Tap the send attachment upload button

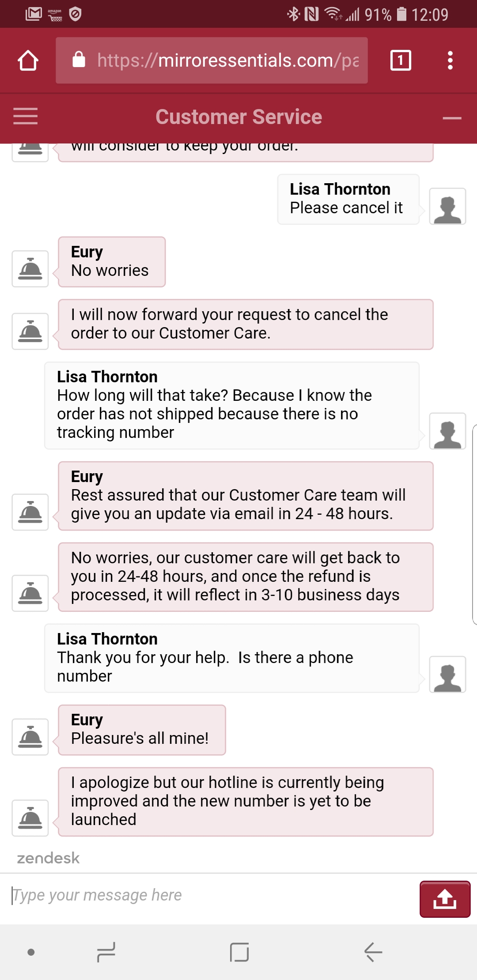(445, 899)
